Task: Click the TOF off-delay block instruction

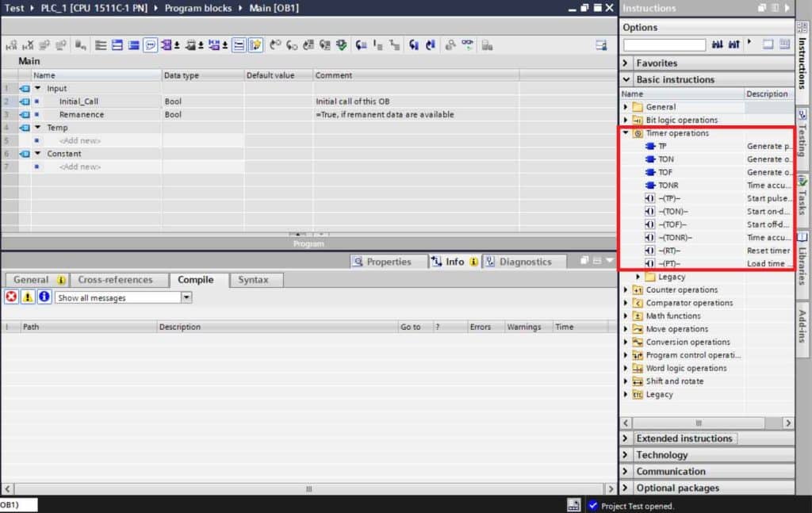Action: coord(666,172)
